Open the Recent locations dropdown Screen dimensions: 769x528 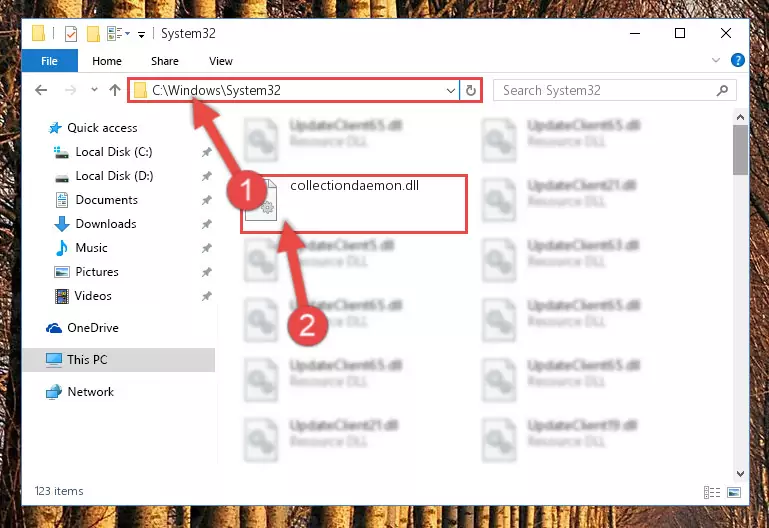coord(94,90)
